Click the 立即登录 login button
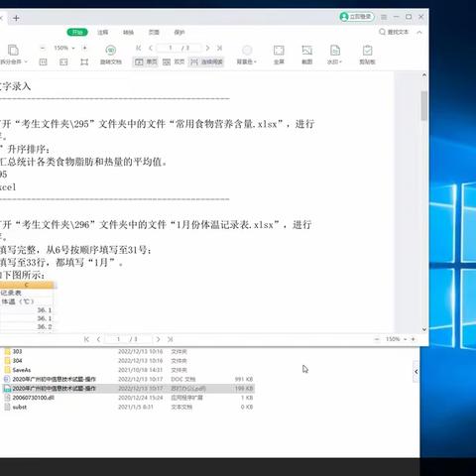 coord(357,17)
